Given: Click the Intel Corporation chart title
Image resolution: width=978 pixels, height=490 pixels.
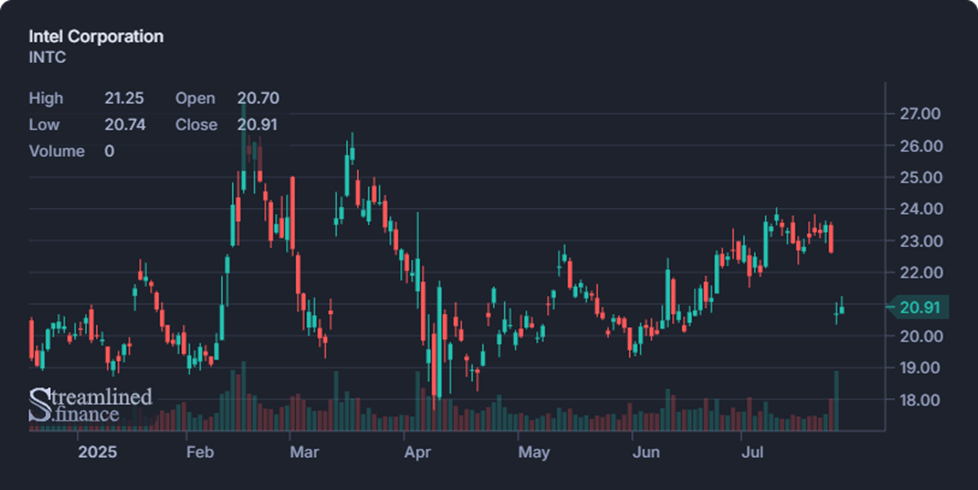Looking at the screenshot, I should coord(96,36).
